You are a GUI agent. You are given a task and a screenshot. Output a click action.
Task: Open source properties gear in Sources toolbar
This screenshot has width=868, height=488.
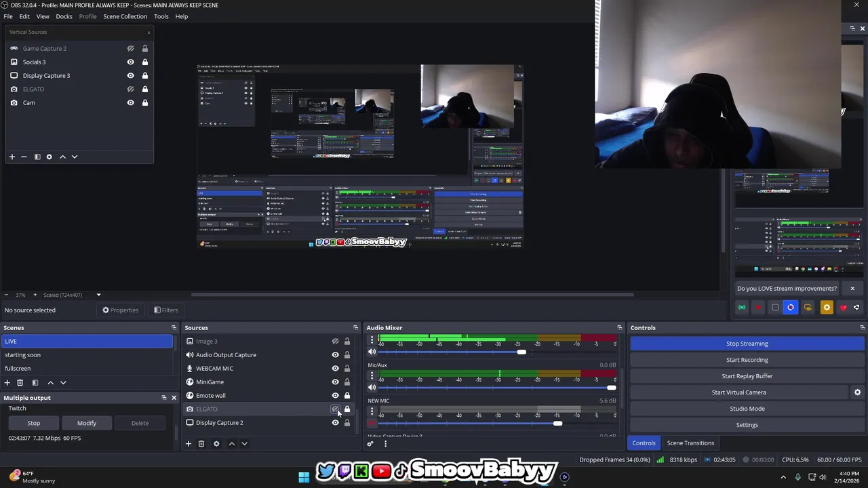[216, 444]
